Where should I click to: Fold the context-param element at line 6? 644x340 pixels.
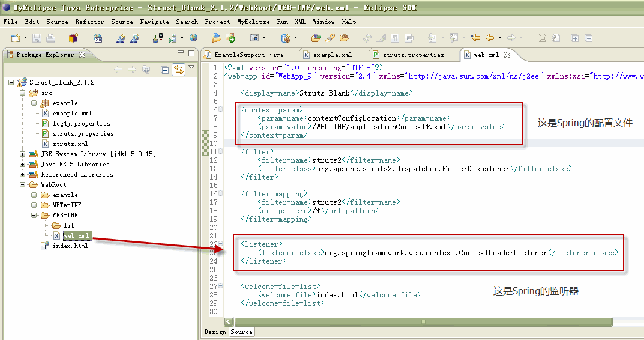(220, 109)
